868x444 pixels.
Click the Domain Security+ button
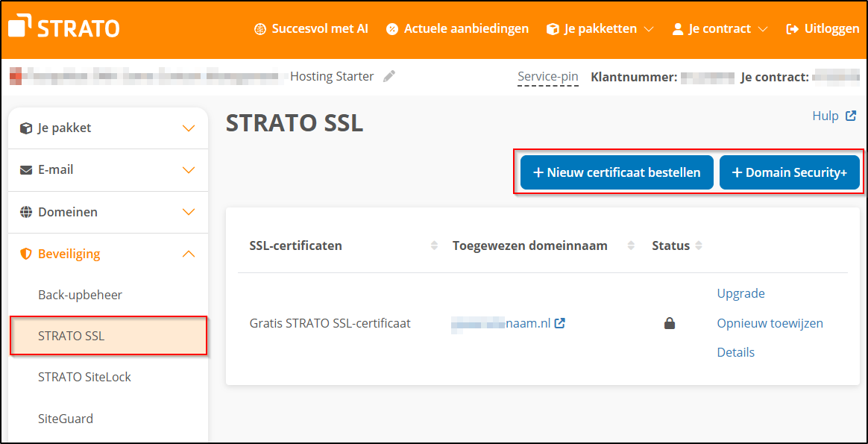tap(790, 172)
